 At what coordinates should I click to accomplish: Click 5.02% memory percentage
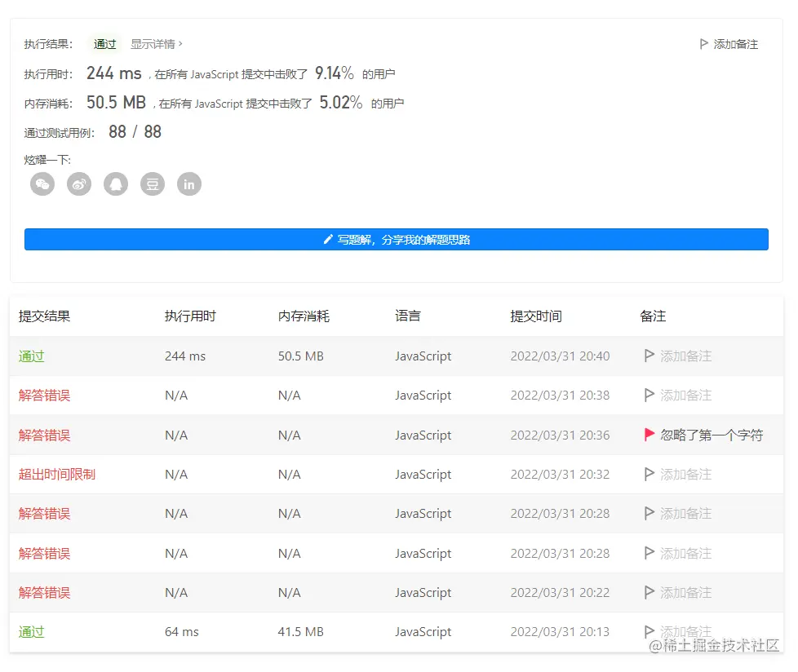(x=341, y=102)
